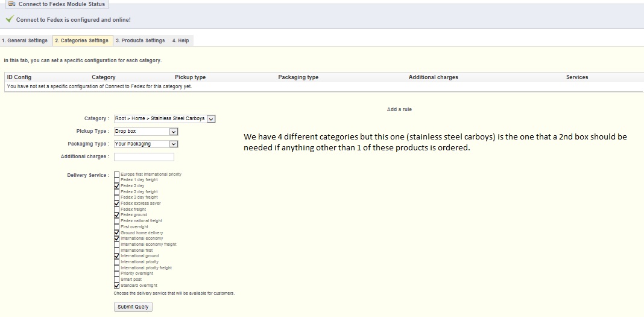Image resolution: width=644 pixels, height=317 pixels.
Task: Open the Pickup Type dropdown
Action: 146,132
